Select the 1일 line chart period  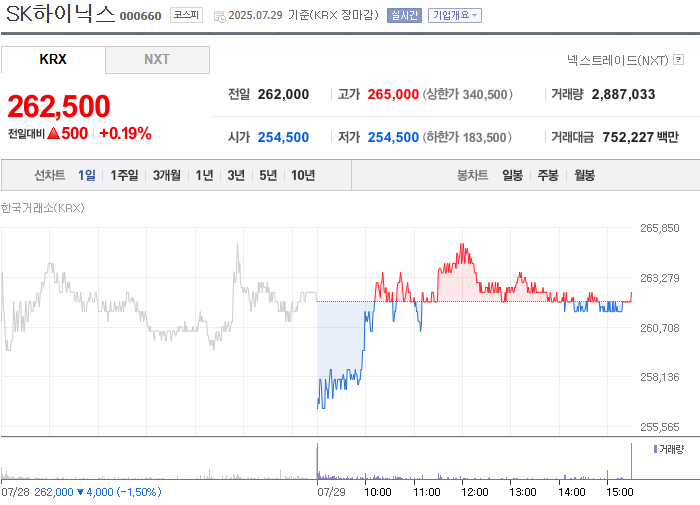[87, 175]
